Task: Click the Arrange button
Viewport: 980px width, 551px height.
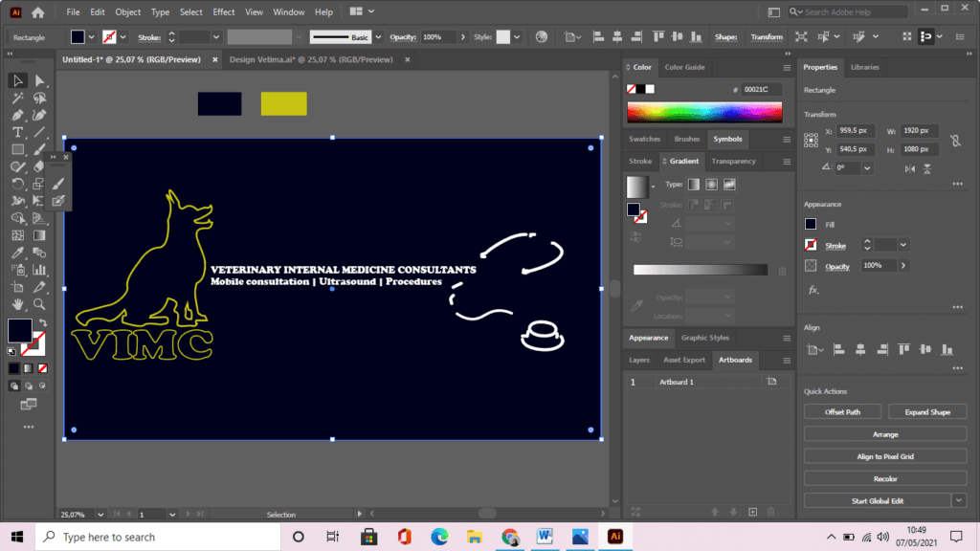Action: [x=885, y=434]
